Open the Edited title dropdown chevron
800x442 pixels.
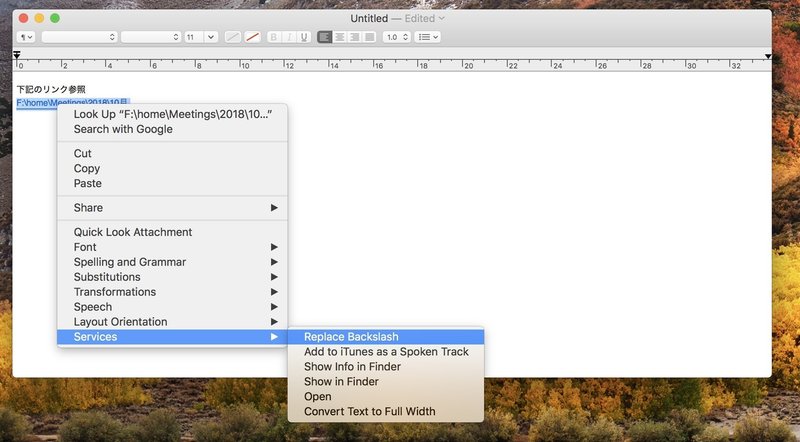click(442, 18)
